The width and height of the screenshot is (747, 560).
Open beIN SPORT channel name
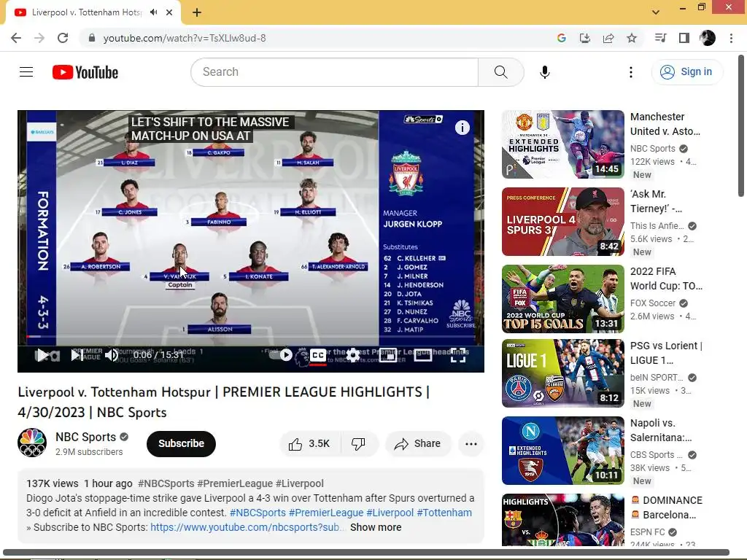pyautogui.click(x=657, y=377)
